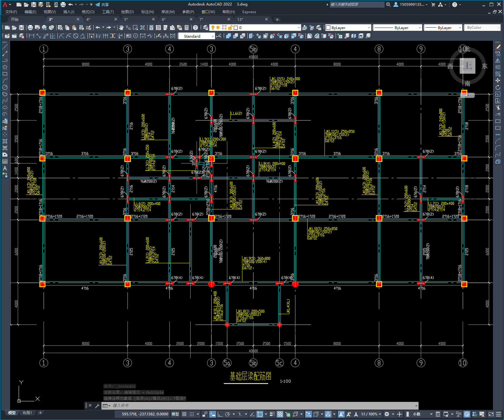Click the Customization menu icon in status bar
Screen dimensions: 504x420
[x=499, y=414]
